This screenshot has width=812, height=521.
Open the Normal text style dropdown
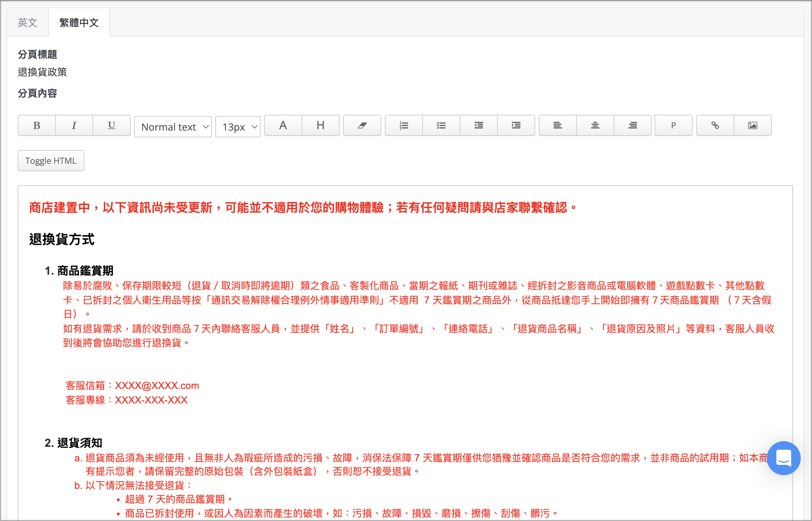(x=173, y=127)
